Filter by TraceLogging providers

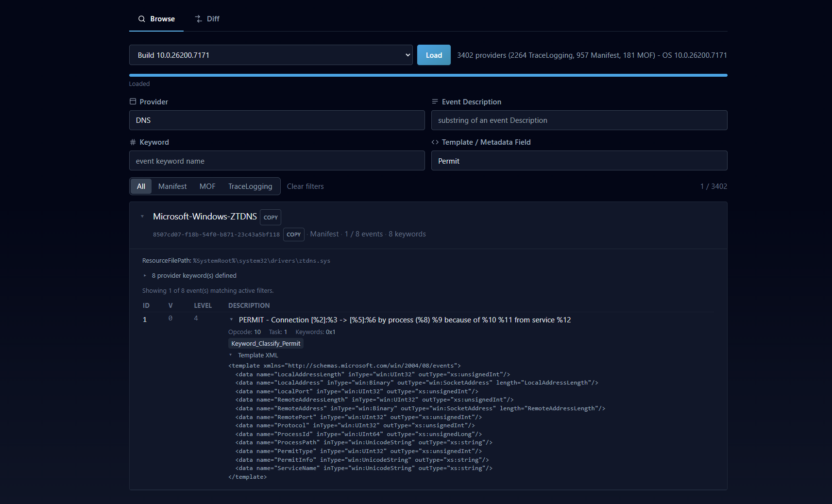250,186
